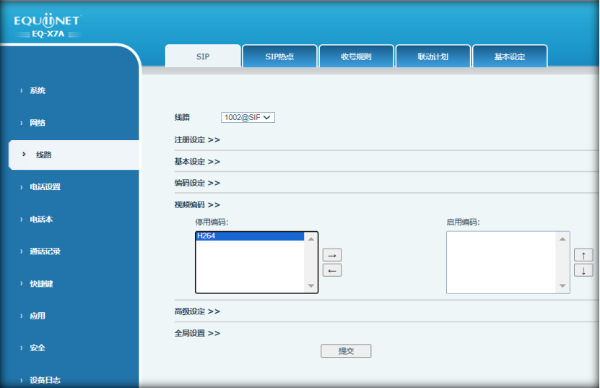Click the left arrow to disable a codec
Viewport: 600px width, 388px height.
[x=332, y=271]
